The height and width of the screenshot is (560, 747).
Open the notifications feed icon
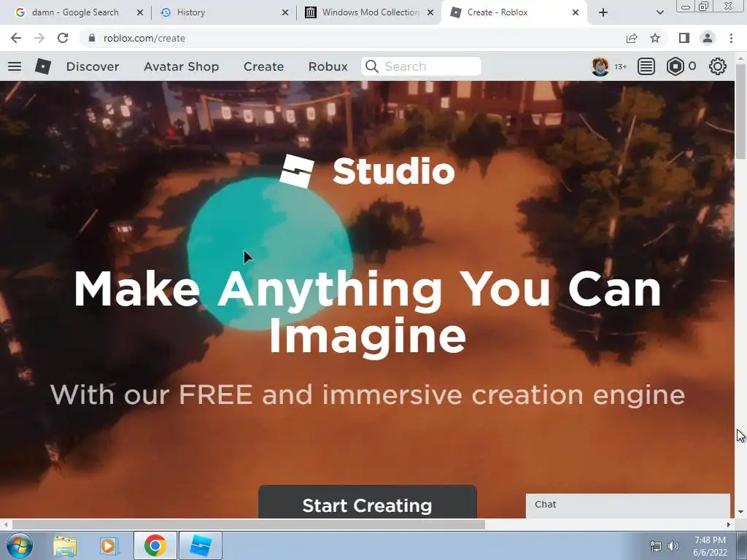pyautogui.click(x=646, y=66)
